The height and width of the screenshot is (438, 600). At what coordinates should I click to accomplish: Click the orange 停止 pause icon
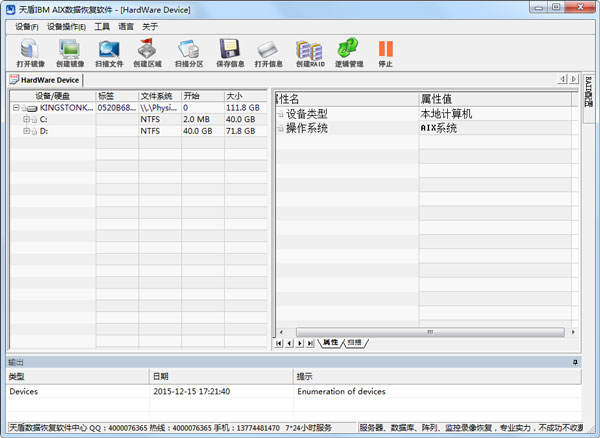pos(385,49)
